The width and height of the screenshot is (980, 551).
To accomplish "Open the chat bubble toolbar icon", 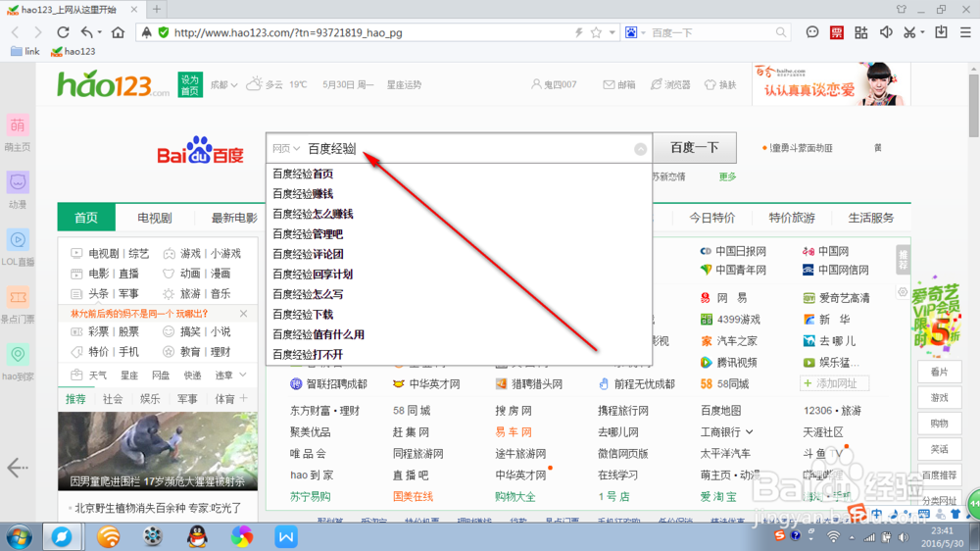I will 811,32.
